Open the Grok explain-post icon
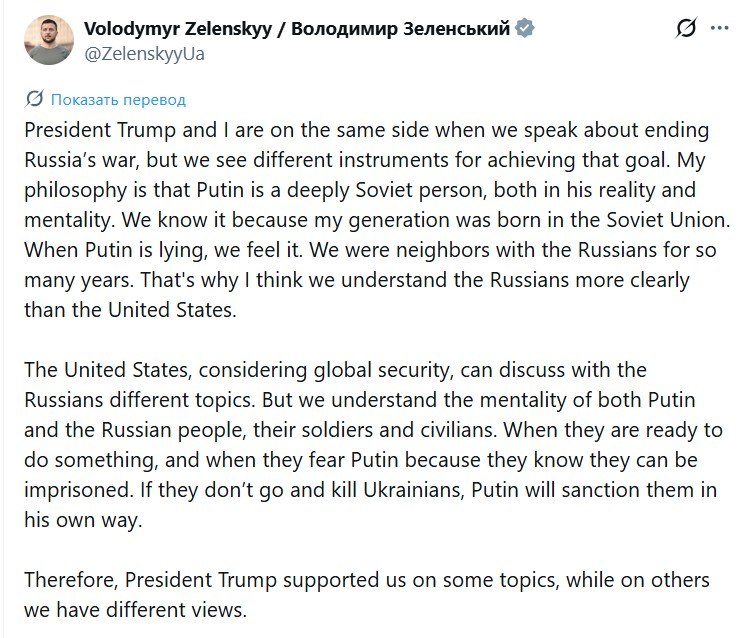Image resolution: width=748 pixels, height=638 pixels. pos(686,28)
